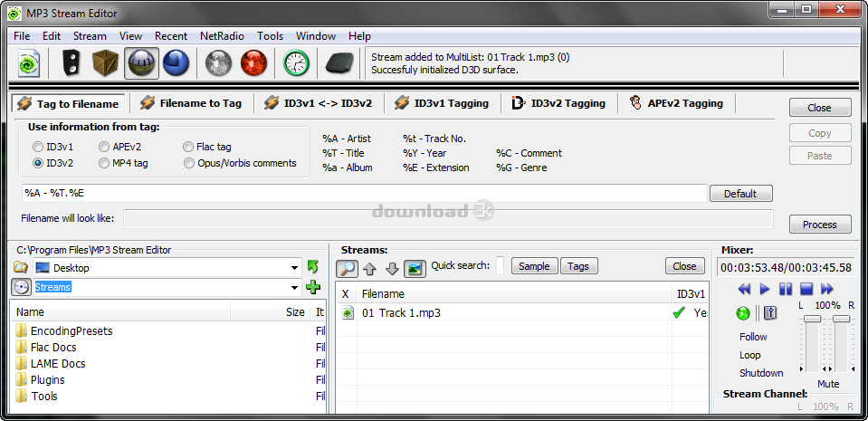Select the Opus/Vorbis comments radio button
The image size is (868, 421).
pos(189,163)
